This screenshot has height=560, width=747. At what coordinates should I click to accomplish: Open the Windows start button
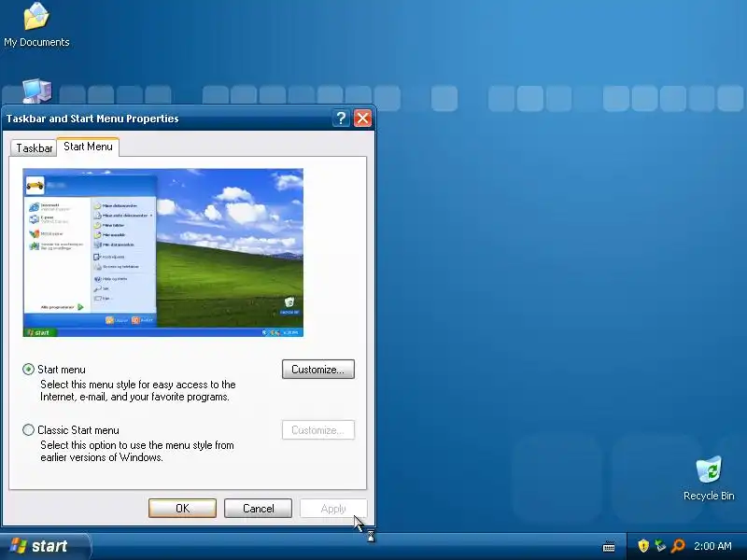[44, 546]
